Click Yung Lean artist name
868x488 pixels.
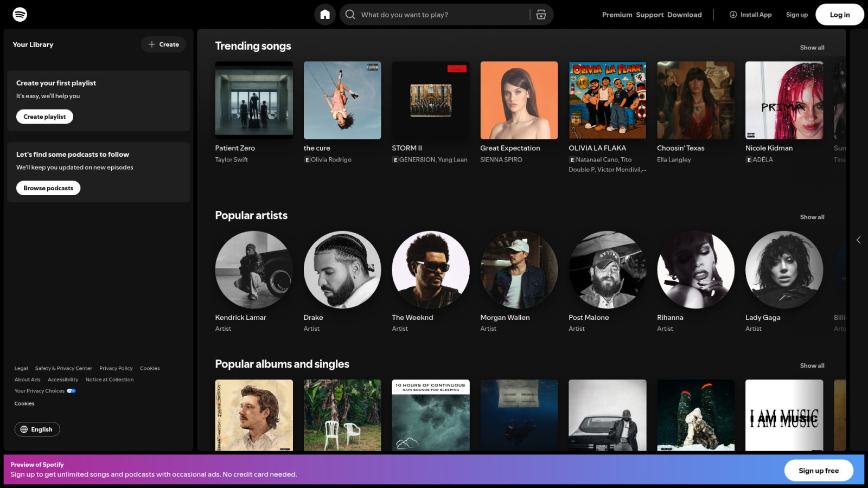tap(452, 160)
